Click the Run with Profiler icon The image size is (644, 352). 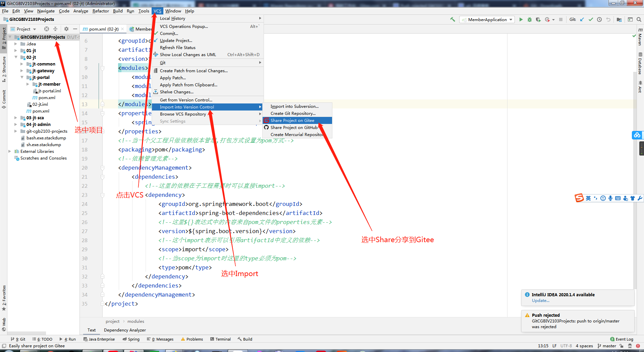click(x=547, y=19)
